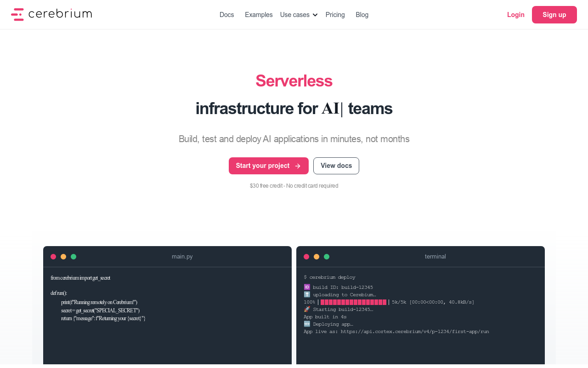Click the yellow dot in main.py window
Screen dimensions: 588x368
(63, 257)
